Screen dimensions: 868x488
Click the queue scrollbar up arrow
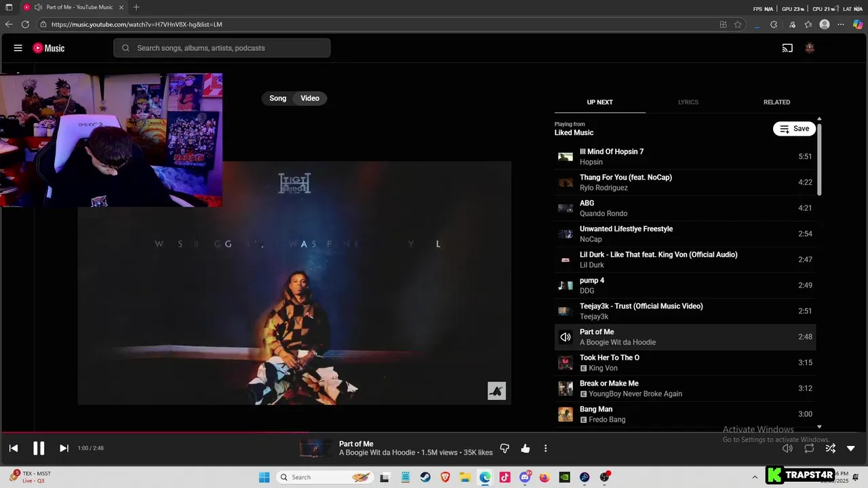coord(819,119)
